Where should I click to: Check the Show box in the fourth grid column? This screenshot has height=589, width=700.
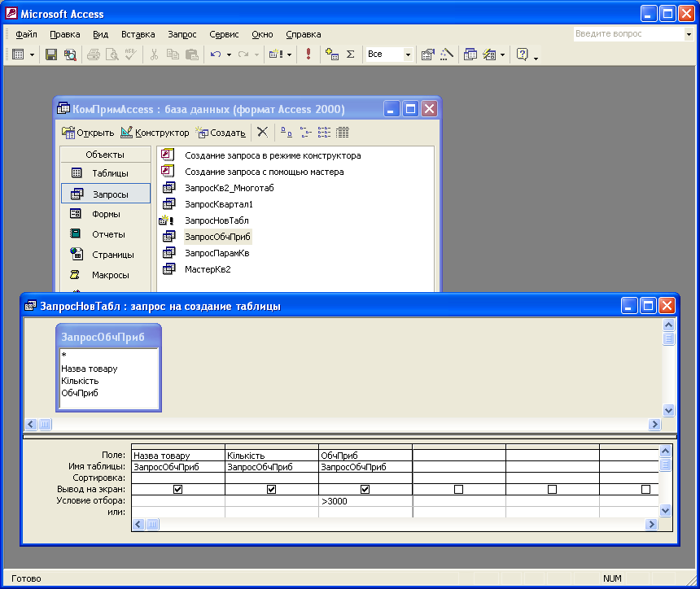pyautogui.click(x=458, y=490)
